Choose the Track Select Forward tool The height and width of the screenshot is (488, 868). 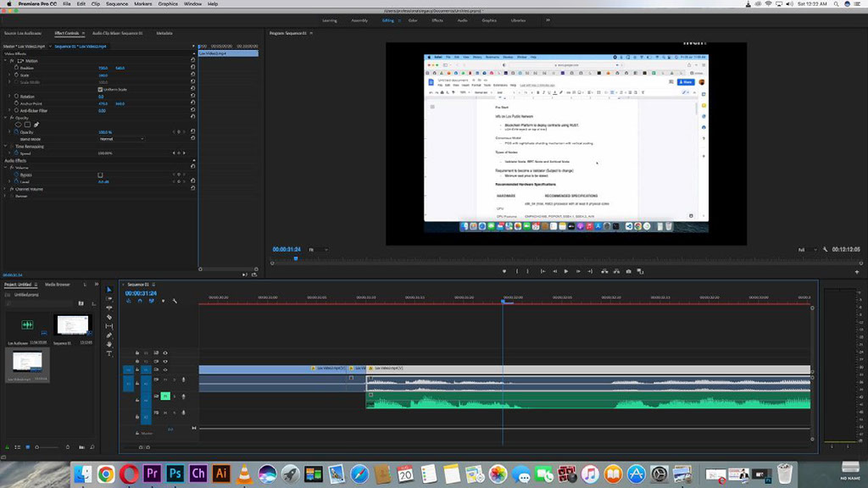pos(109,298)
